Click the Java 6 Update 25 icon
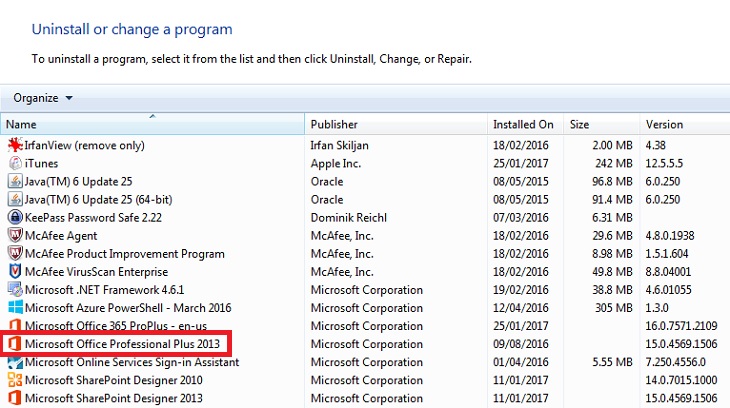 pos(15,181)
